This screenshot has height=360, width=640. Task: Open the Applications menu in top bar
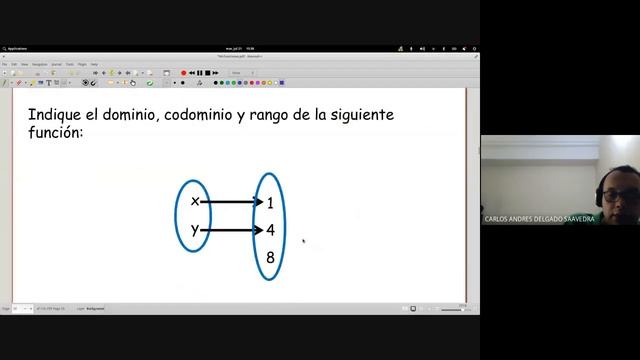coord(15,49)
